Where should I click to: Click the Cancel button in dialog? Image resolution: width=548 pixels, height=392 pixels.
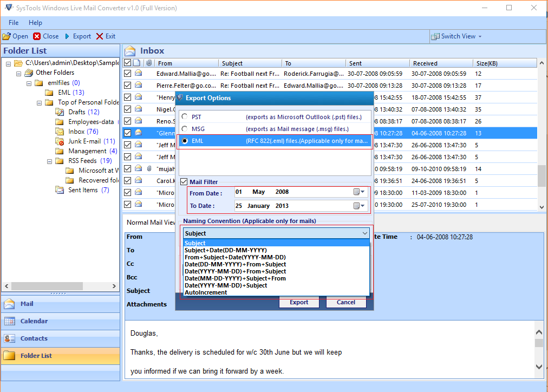tap(346, 302)
